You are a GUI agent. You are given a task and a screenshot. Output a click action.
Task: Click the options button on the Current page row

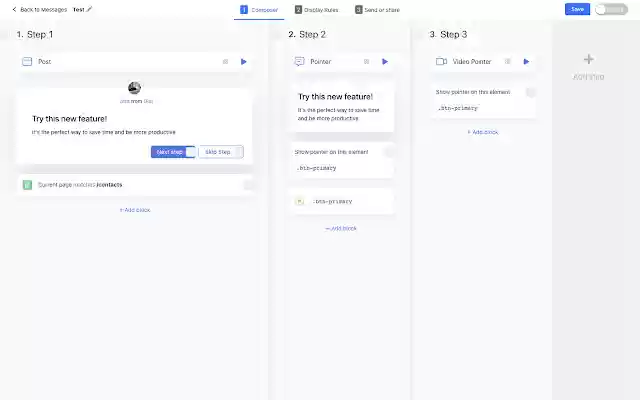tap(247, 185)
